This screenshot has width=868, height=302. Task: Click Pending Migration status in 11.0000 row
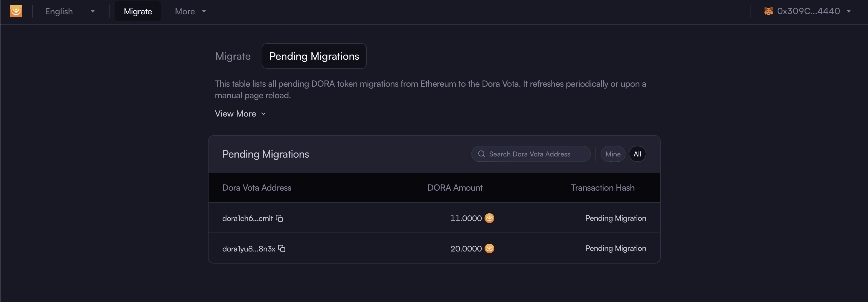(616, 218)
